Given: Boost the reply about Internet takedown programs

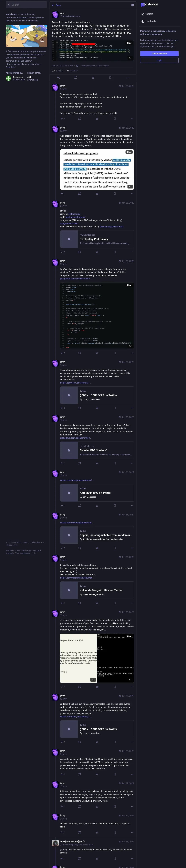Looking at the screenshot, I should pyautogui.click(x=79, y=194).
